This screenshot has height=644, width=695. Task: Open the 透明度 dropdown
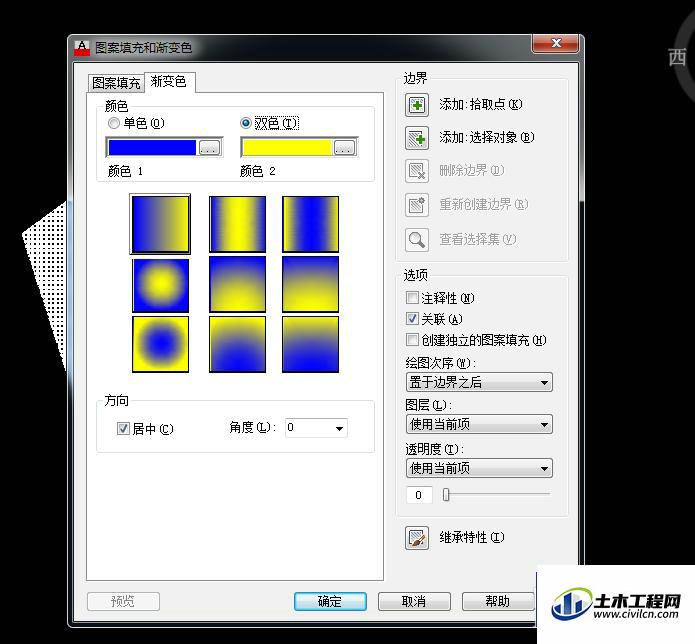[479, 468]
